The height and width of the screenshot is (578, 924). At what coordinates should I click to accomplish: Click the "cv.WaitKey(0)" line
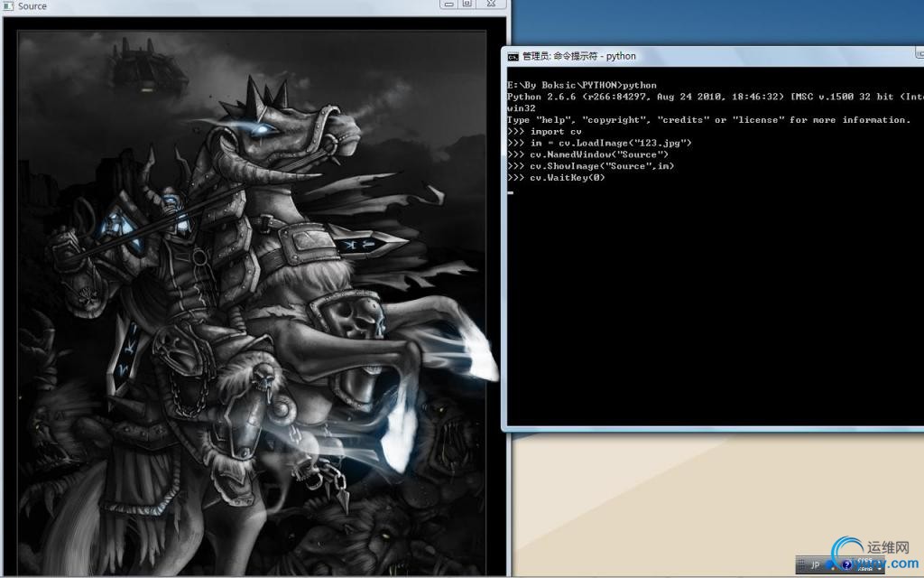tap(556, 178)
